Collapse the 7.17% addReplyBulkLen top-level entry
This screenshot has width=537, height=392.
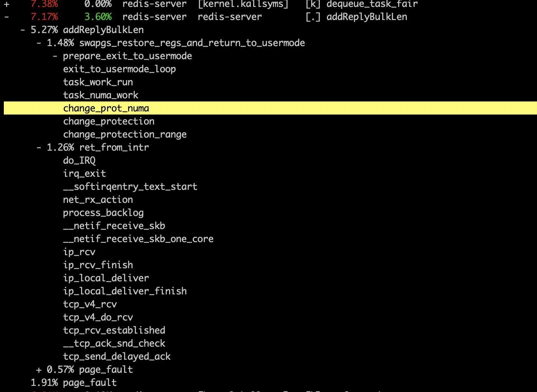(7, 17)
